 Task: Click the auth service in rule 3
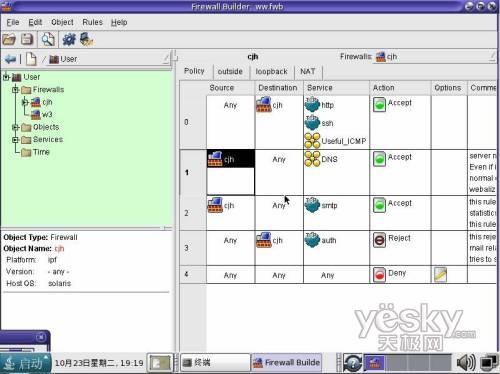tap(321, 240)
